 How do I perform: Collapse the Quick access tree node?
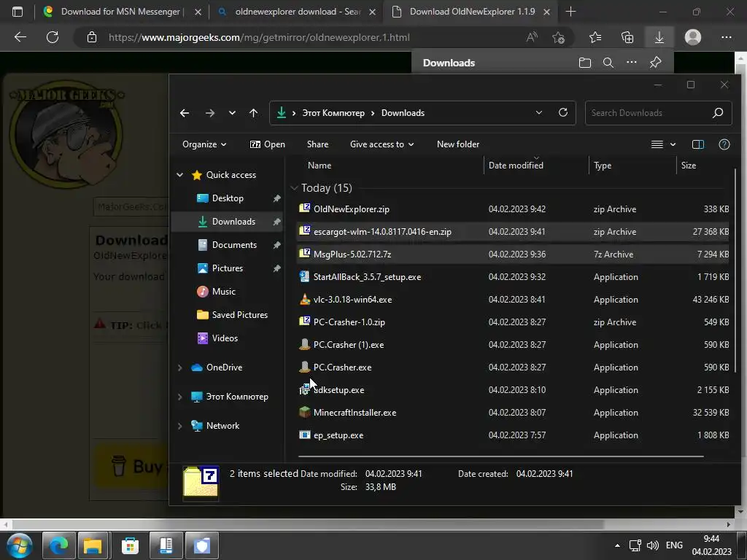point(180,175)
